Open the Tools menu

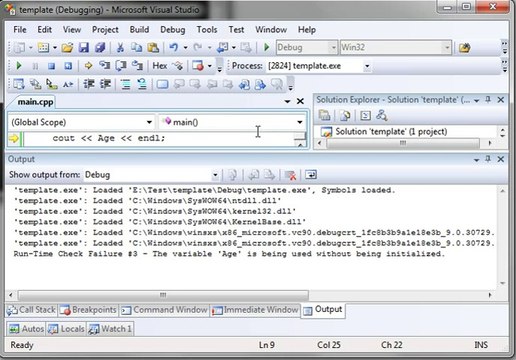[x=207, y=30]
